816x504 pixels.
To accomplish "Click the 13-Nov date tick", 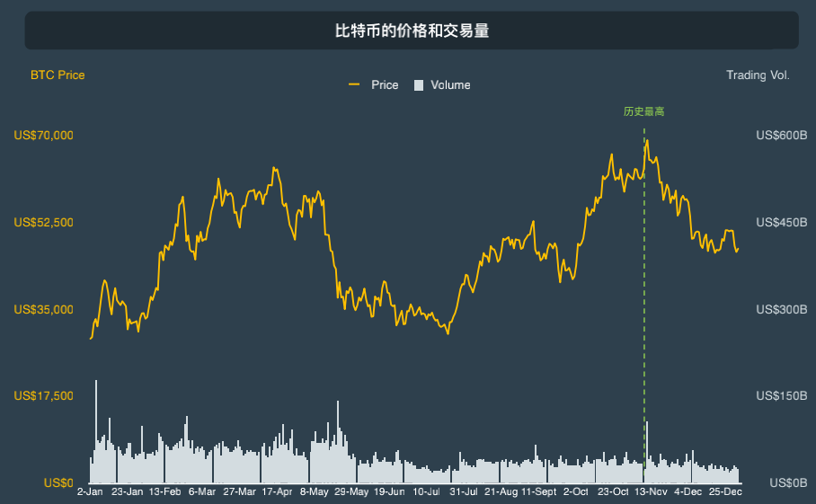I will [651, 491].
